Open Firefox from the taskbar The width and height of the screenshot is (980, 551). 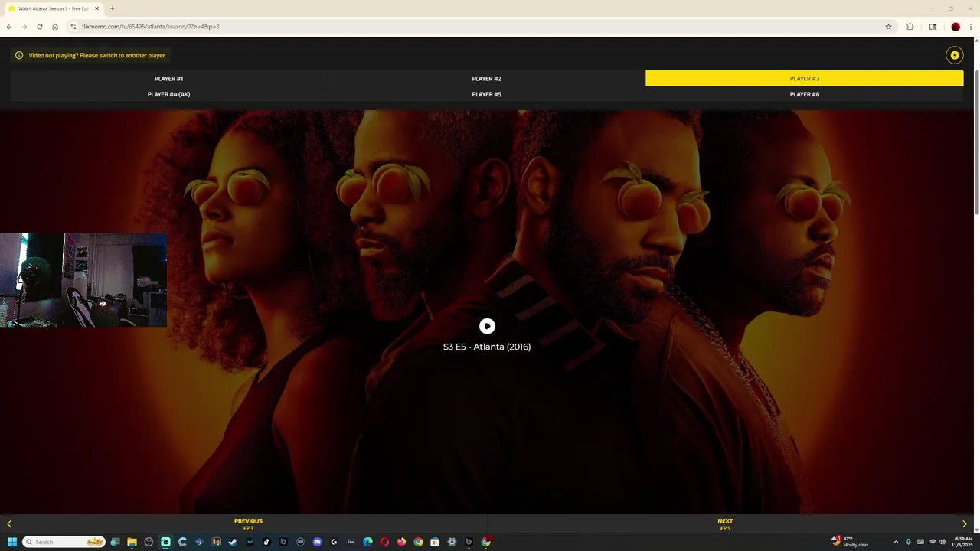[x=401, y=542]
